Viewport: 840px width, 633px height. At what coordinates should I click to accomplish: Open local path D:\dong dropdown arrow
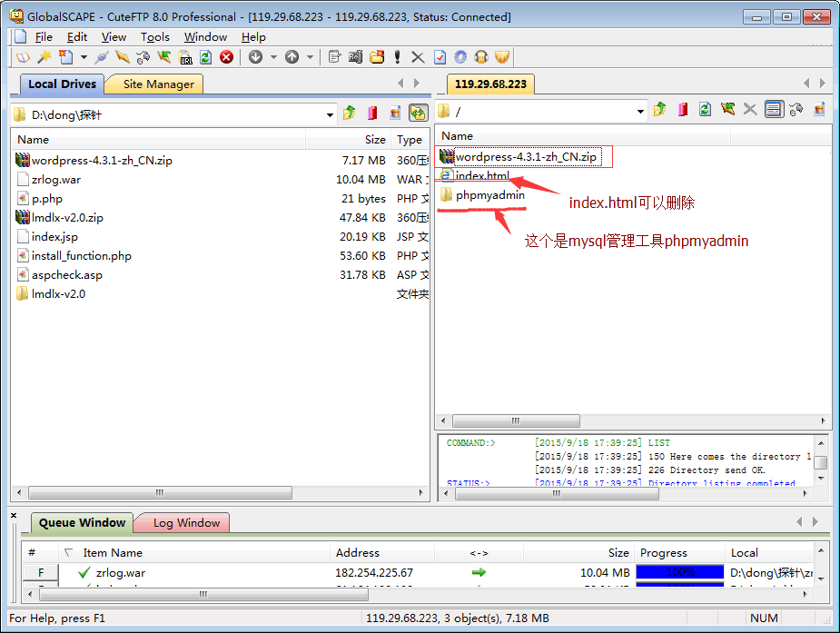330,114
